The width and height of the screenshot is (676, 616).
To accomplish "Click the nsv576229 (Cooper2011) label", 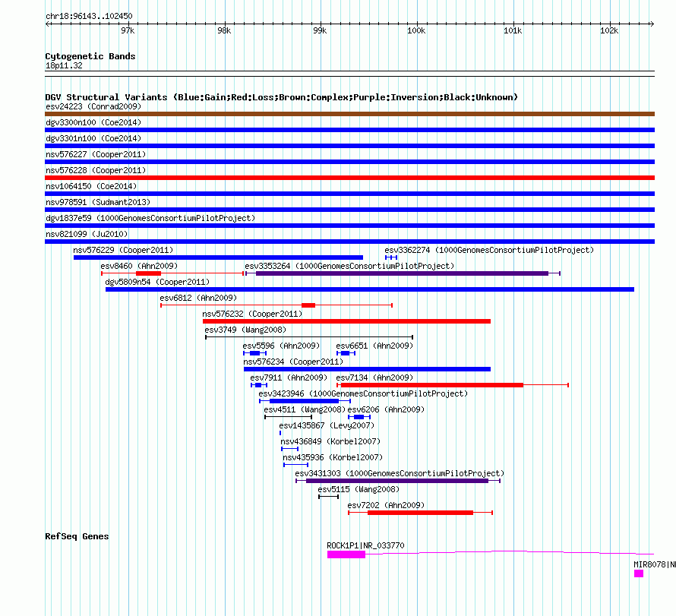I will click(123, 250).
